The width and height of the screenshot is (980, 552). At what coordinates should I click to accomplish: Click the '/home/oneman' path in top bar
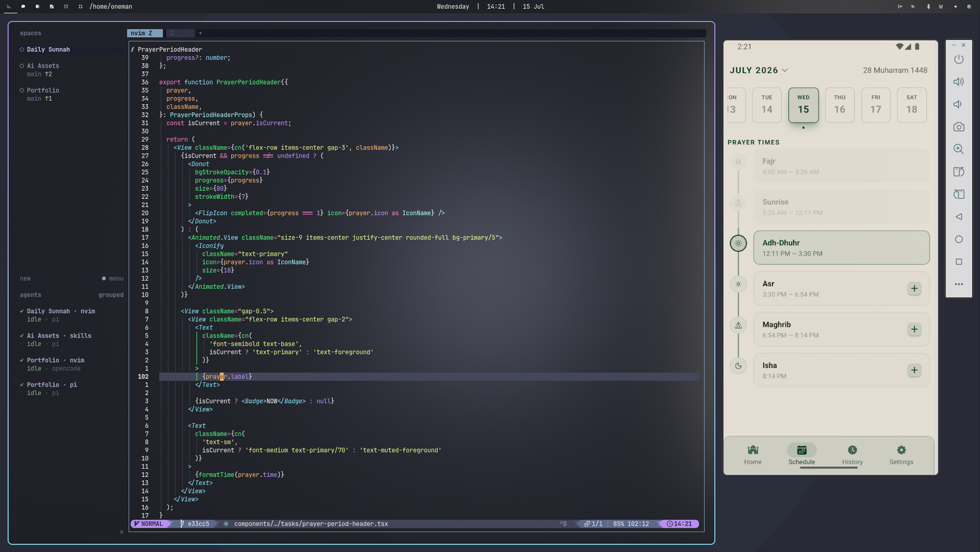click(111, 6)
